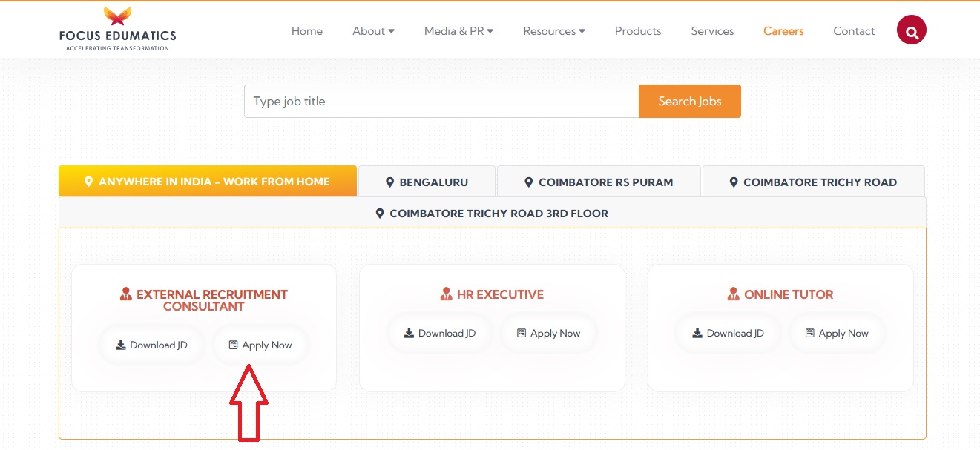
Task: Click the person icon beside External Recruitment Consultant
Action: [x=125, y=294]
